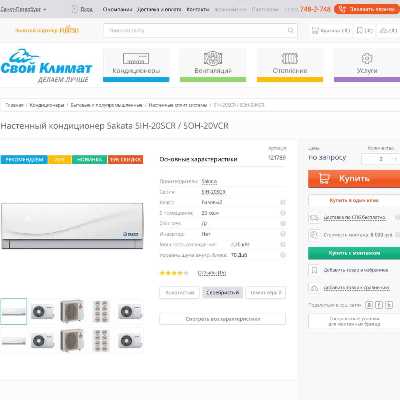Click the search magnifier icon
400x400 pixels.
tap(290, 30)
